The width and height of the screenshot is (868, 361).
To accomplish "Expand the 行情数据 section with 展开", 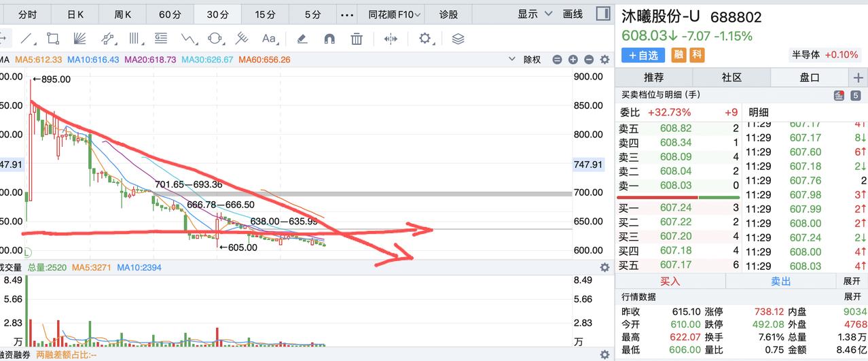I will [852, 297].
